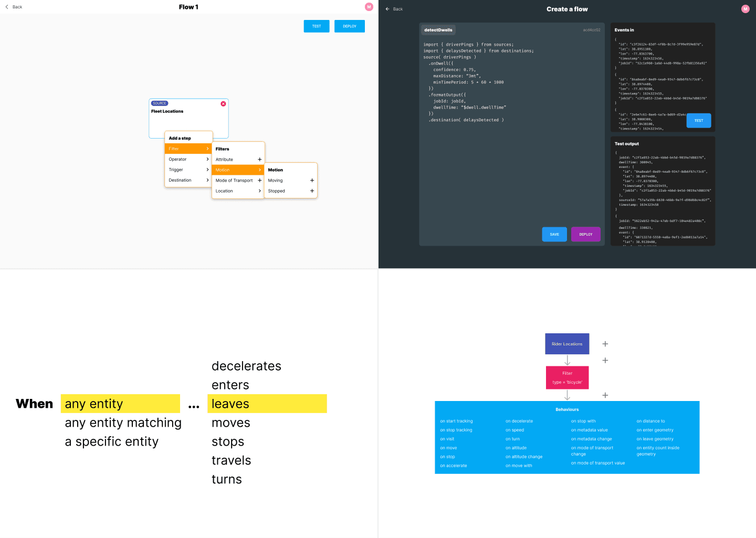Remove the Fleet Locations source via red X
756x538 pixels.
223,104
